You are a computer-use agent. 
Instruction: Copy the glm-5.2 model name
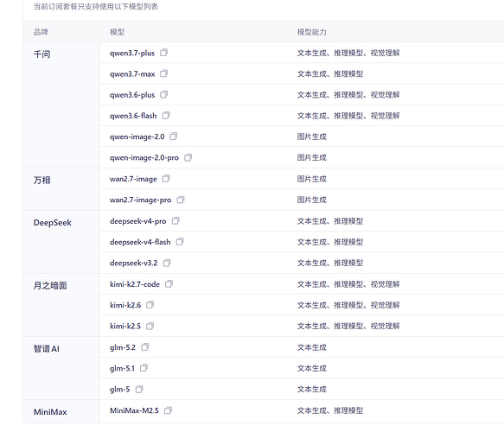click(145, 346)
